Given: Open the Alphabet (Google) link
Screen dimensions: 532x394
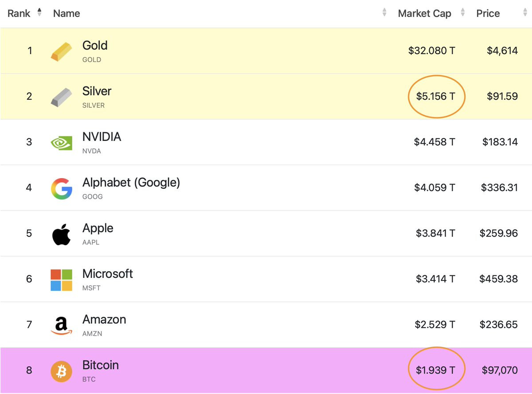Looking at the screenshot, I should pyautogui.click(x=131, y=182).
